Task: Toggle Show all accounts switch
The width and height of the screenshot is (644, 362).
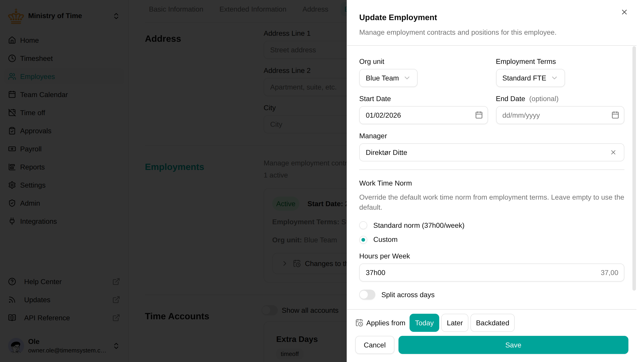Action: click(269, 310)
